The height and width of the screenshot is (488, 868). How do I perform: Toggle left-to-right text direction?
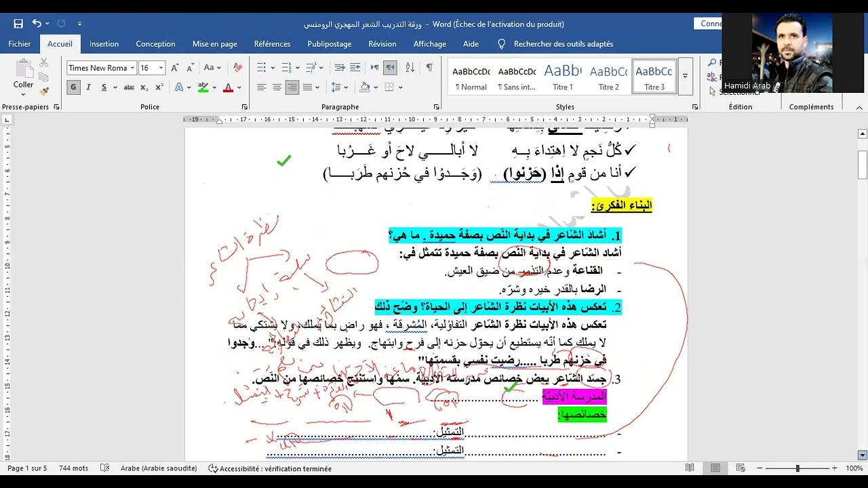(374, 68)
